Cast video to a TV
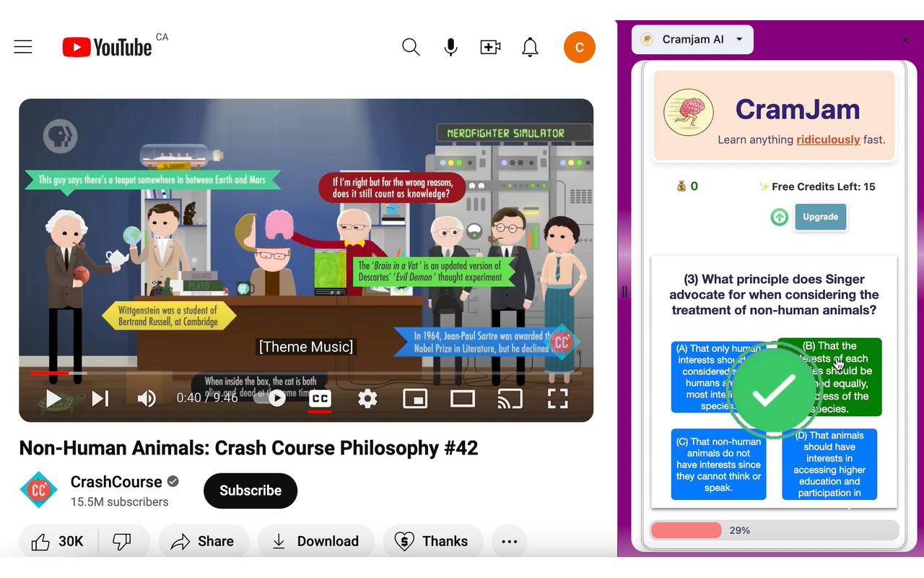This screenshot has width=924, height=578. (x=510, y=398)
